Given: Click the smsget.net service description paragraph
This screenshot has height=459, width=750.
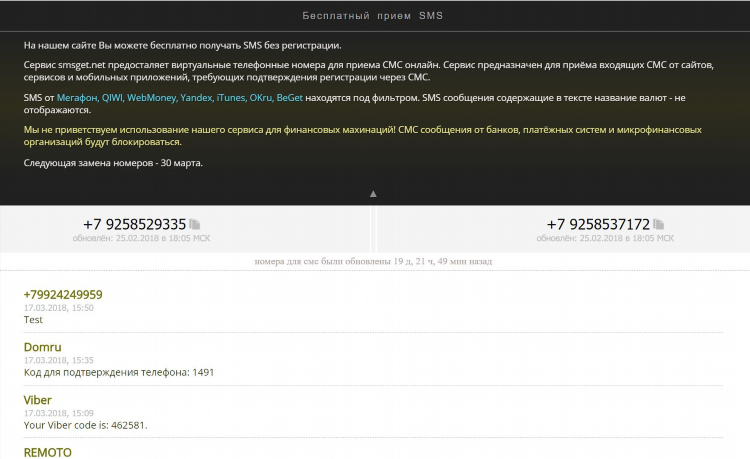Looking at the screenshot, I should coord(368,71).
